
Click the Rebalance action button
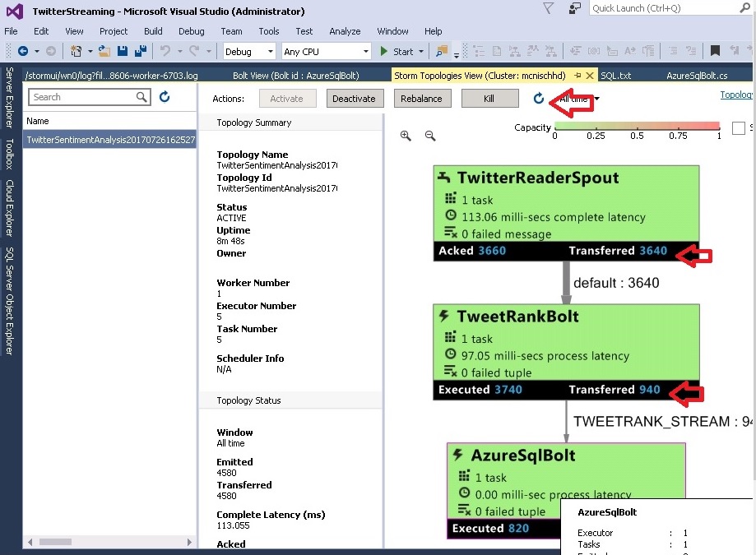click(421, 99)
